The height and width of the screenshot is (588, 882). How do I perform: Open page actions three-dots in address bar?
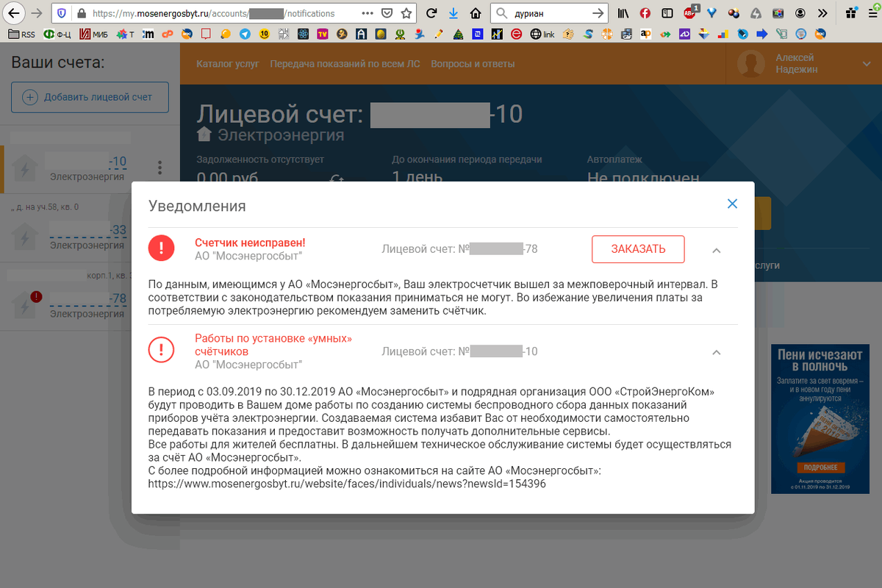click(x=367, y=13)
